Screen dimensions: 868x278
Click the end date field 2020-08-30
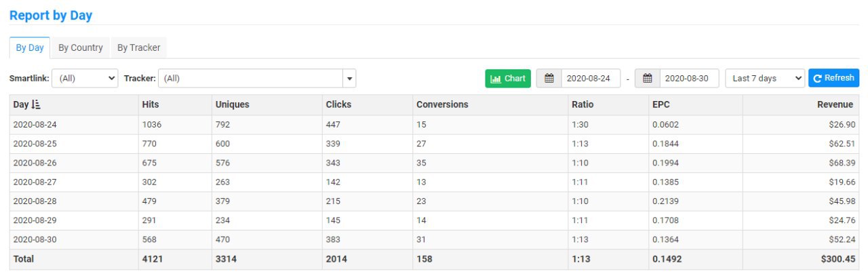(x=688, y=79)
